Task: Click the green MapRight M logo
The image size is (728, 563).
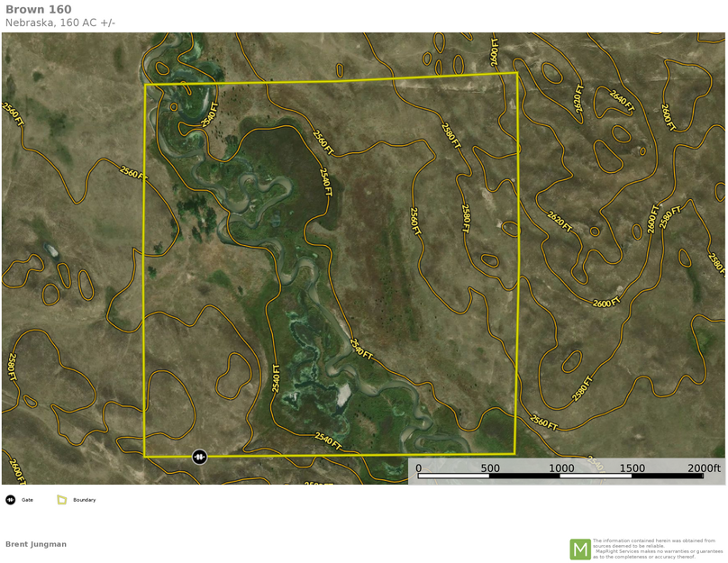Action: pyautogui.click(x=579, y=549)
